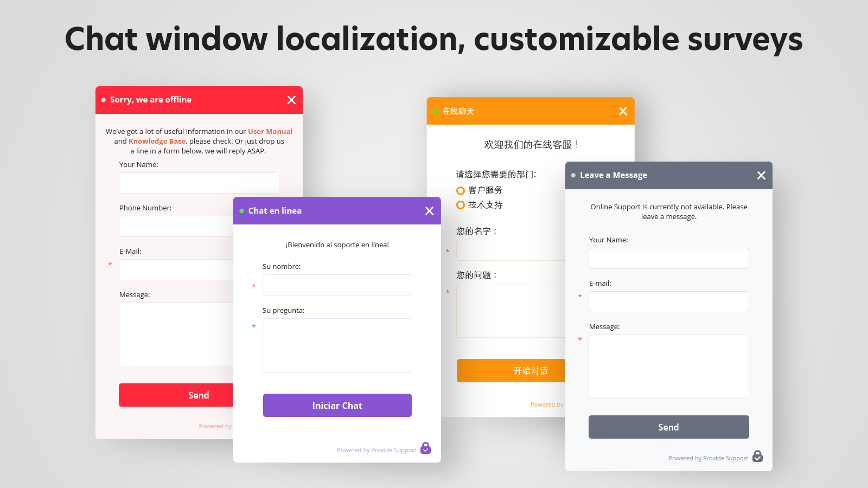Viewport: 868px width, 488px height.
Task: Click the 'Leave a Message' title text
Action: click(614, 175)
